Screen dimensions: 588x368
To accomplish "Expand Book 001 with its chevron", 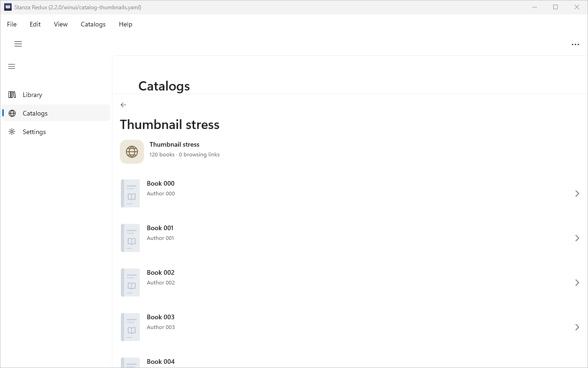I will [577, 238].
